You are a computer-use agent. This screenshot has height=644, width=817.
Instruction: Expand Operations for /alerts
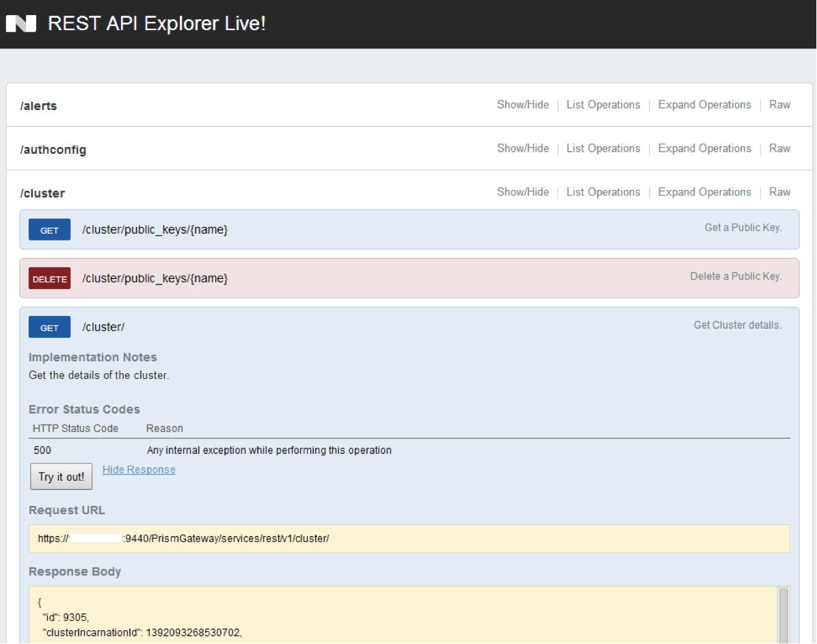704,105
